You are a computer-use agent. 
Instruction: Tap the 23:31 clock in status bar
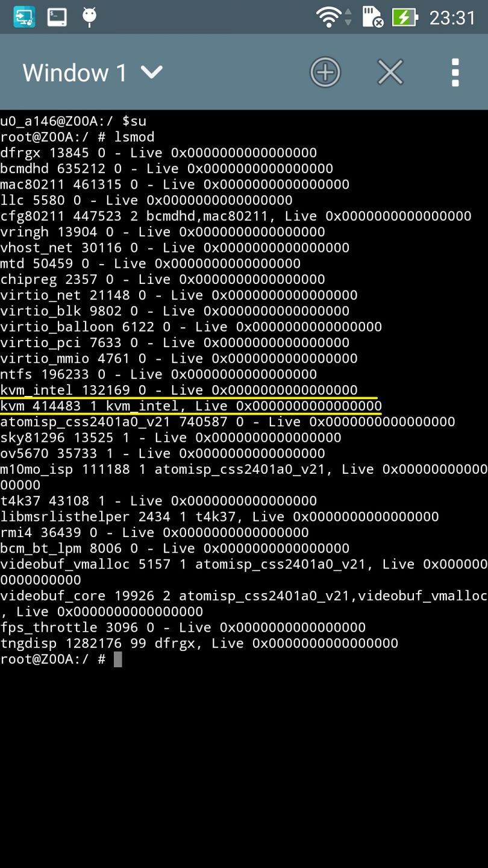(x=452, y=18)
